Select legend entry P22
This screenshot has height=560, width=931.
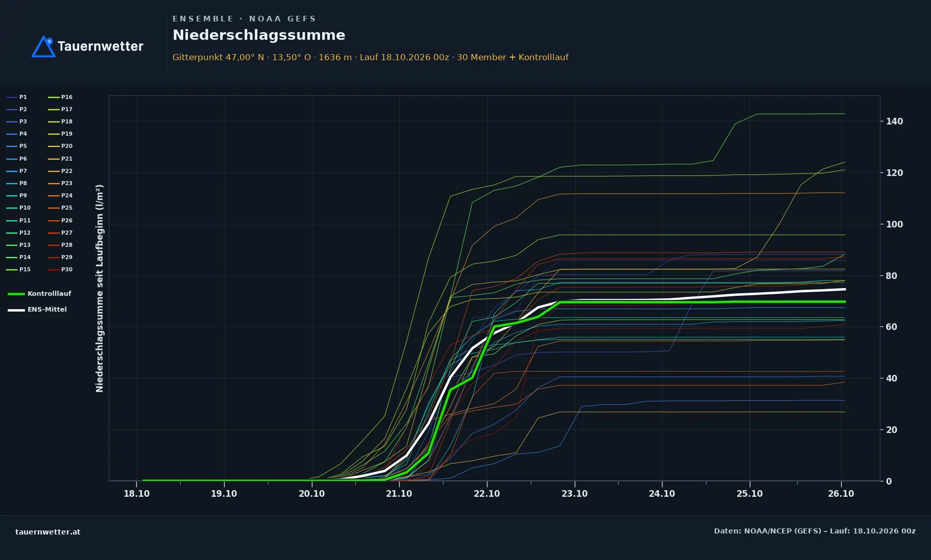[x=60, y=171]
